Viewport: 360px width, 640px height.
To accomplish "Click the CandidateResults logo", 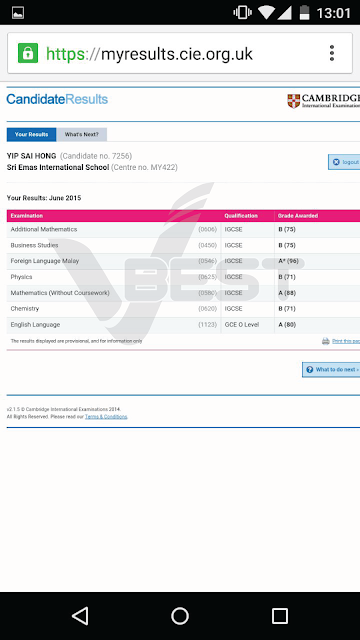I will 57,99.
